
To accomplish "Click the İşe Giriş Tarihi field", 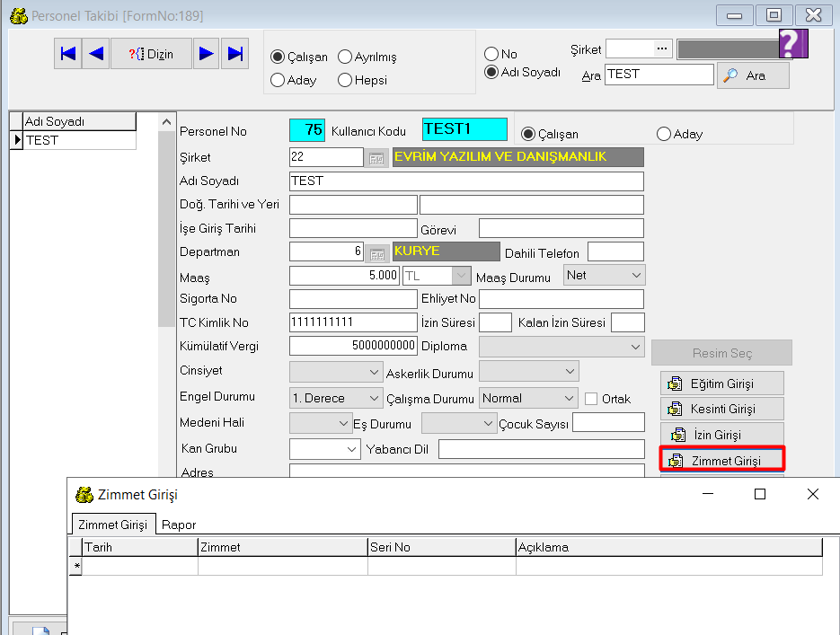I will tap(353, 228).
